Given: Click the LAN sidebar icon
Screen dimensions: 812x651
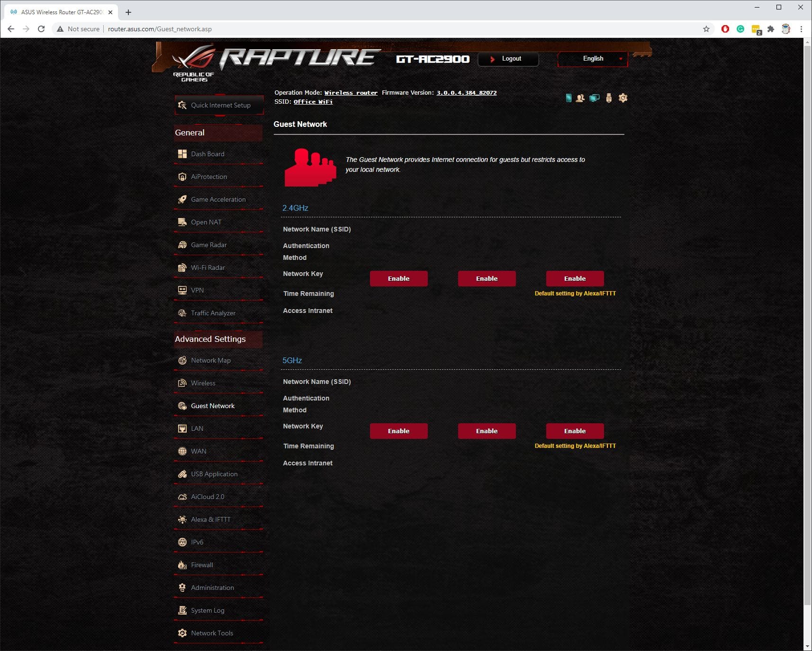Looking at the screenshot, I should 182,428.
